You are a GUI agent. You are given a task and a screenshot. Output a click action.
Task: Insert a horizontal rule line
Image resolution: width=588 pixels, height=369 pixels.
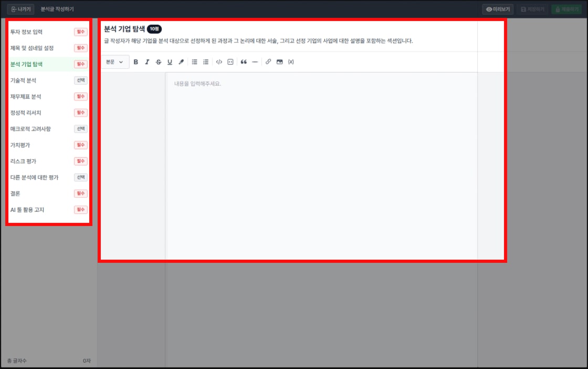tap(255, 62)
